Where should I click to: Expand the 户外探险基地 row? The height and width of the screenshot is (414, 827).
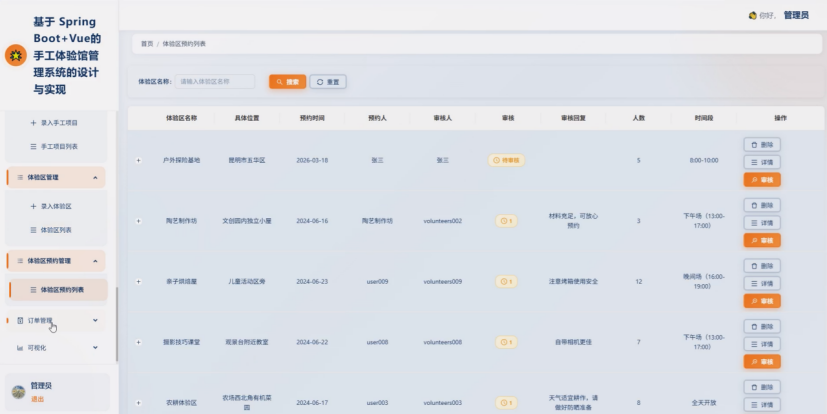(x=138, y=160)
